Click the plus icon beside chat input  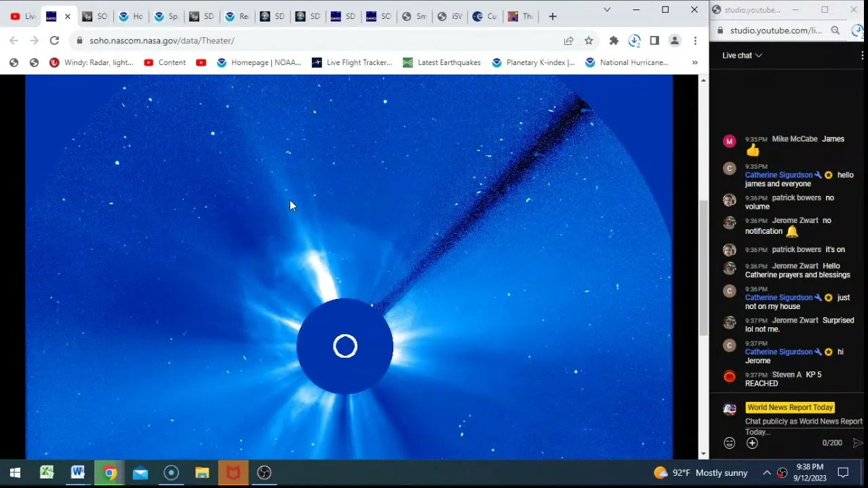tap(752, 443)
